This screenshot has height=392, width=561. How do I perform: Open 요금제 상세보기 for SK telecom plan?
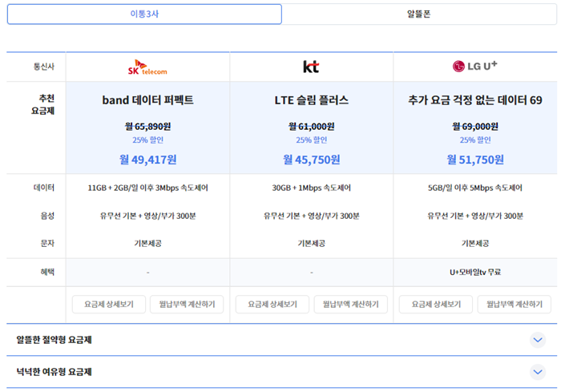[x=109, y=305]
